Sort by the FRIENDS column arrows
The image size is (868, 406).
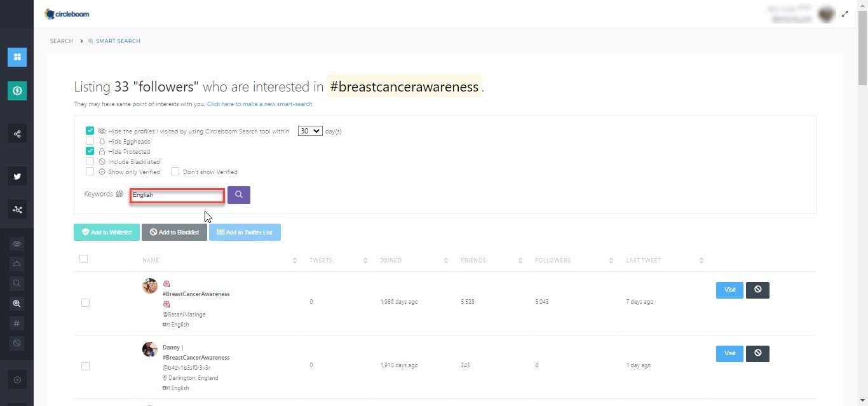pyautogui.click(x=520, y=261)
